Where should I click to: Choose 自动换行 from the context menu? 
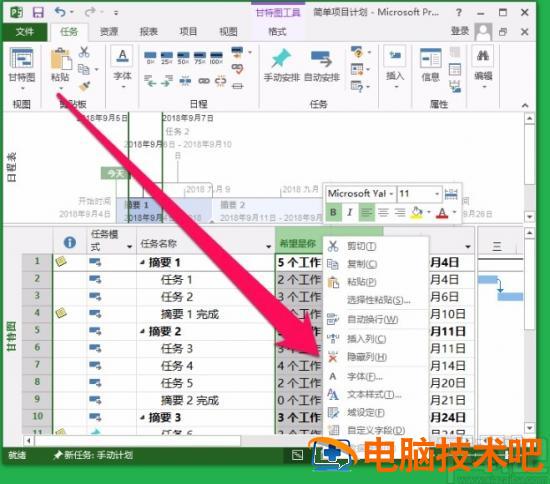(x=375, y=319)
